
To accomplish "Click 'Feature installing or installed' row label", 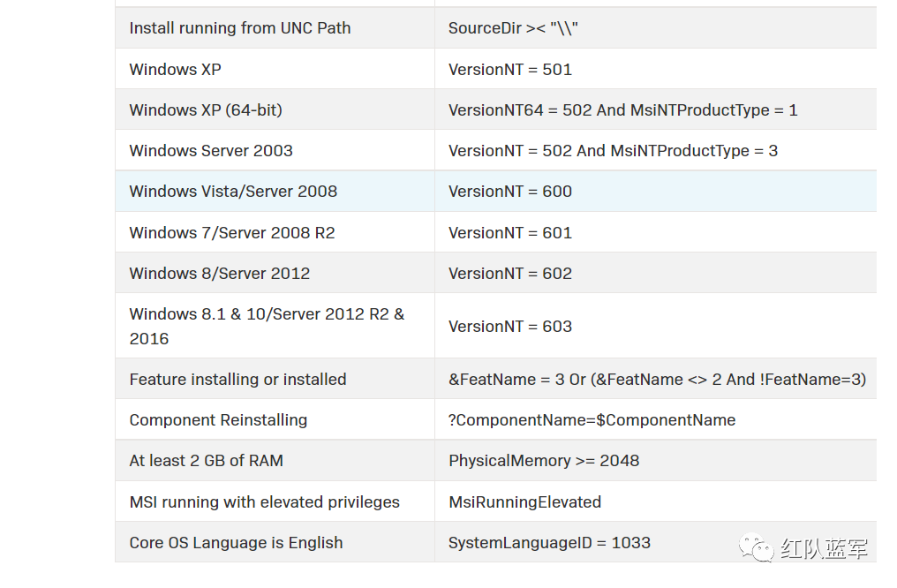I will click(x=237, y=380).
